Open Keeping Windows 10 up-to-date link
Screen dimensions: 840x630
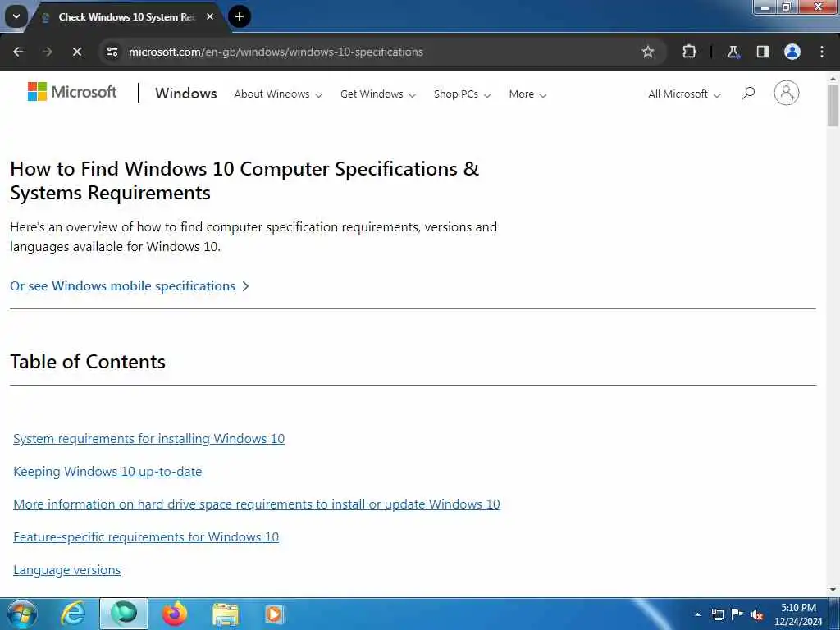(x=107, y=472)
